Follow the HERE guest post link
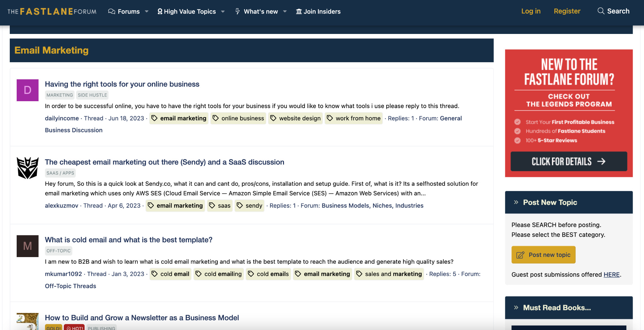644x330 pixels. coord(612,275)
